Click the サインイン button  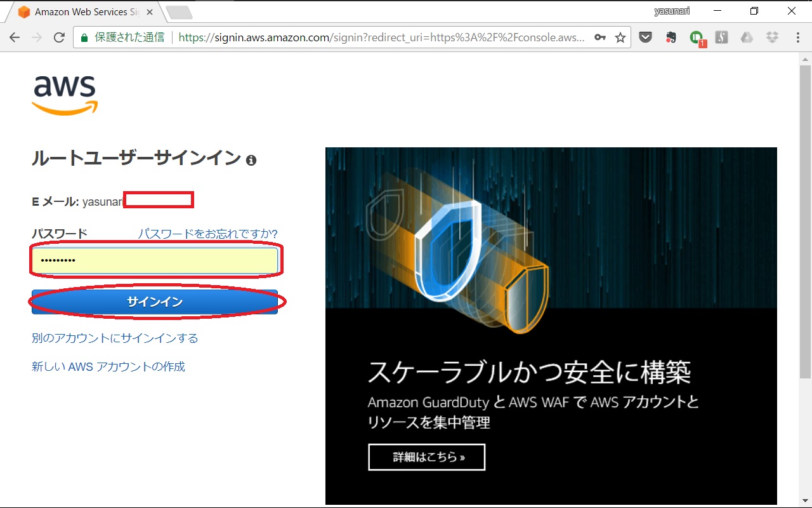coord(155,302)
